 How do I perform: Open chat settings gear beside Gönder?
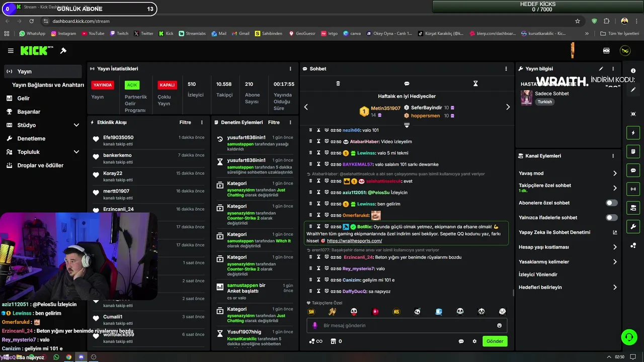474,341
